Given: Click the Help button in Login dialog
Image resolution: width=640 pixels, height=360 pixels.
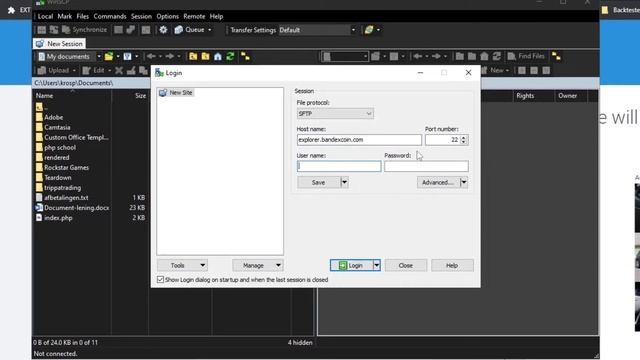Looking at the screenshot, I should [x=452, y=265].
